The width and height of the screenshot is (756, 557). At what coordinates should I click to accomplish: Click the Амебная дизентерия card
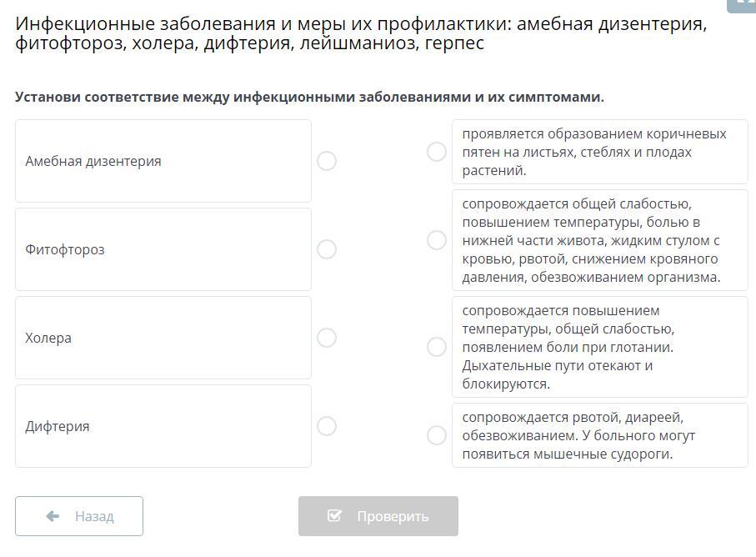click(x=163, y=161)
